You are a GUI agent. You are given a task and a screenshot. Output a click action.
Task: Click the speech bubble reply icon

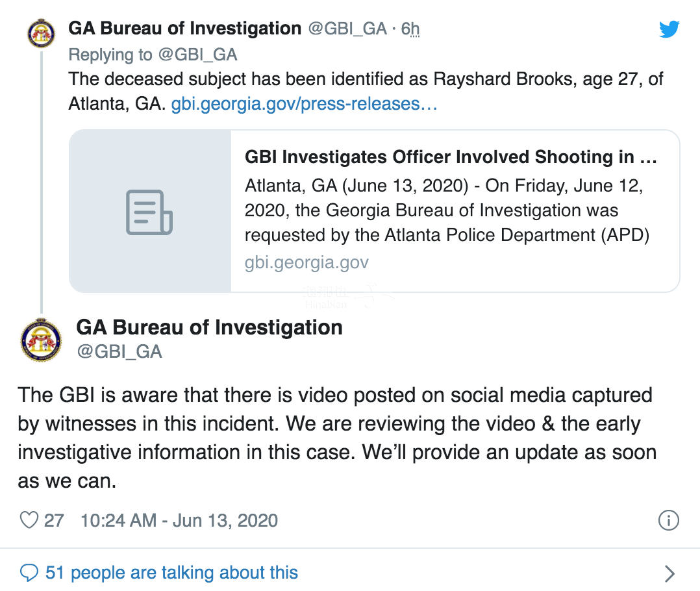tap(29, 573)
